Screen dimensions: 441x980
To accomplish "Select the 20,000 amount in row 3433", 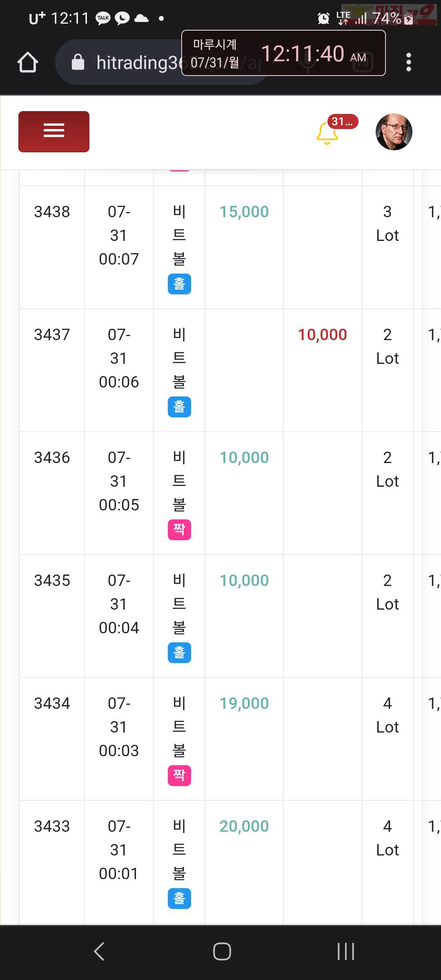I will (244, 826).
